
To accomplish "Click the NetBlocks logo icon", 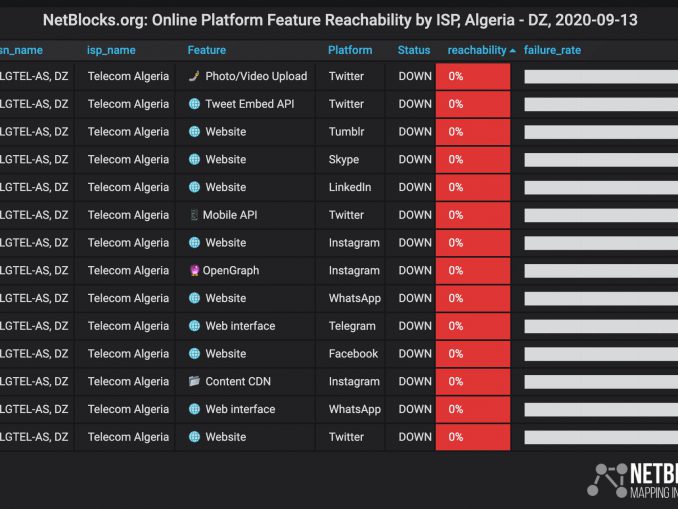I will coord(607,480).
